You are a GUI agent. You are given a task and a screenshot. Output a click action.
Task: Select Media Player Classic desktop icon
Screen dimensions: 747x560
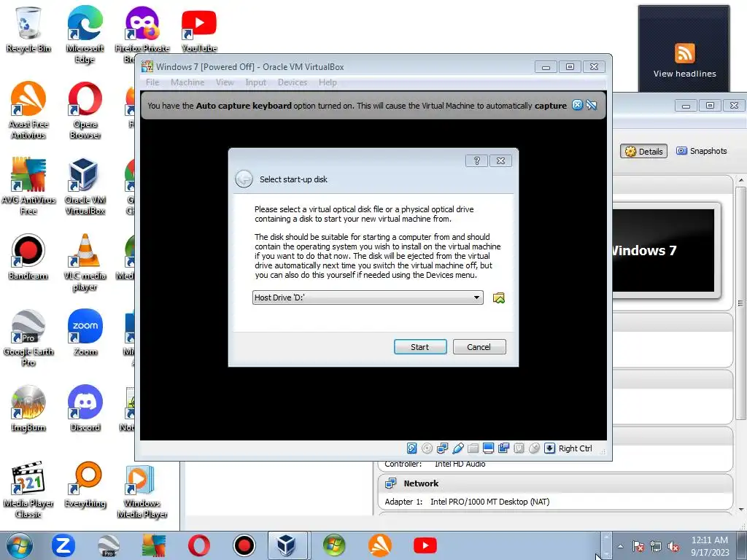point(28,490)
